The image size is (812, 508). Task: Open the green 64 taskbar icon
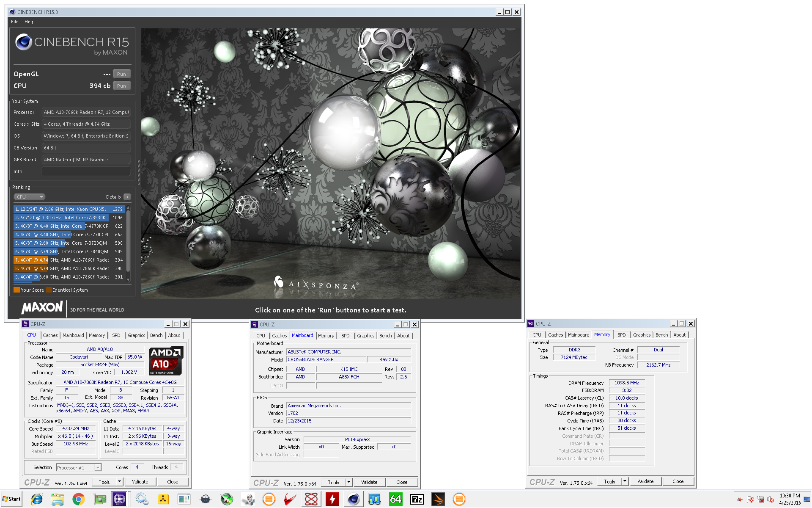[x=395, y=500]
